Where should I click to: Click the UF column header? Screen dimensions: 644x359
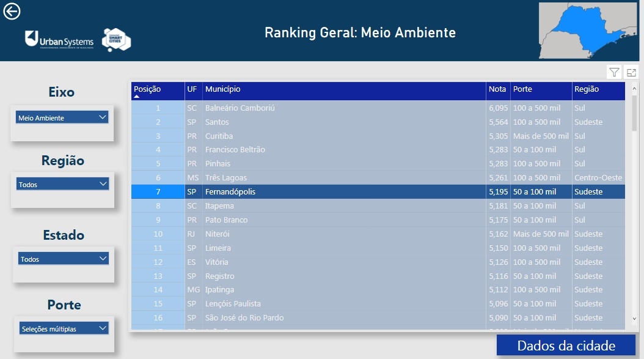pyautogui.click(x=192, y=89)
